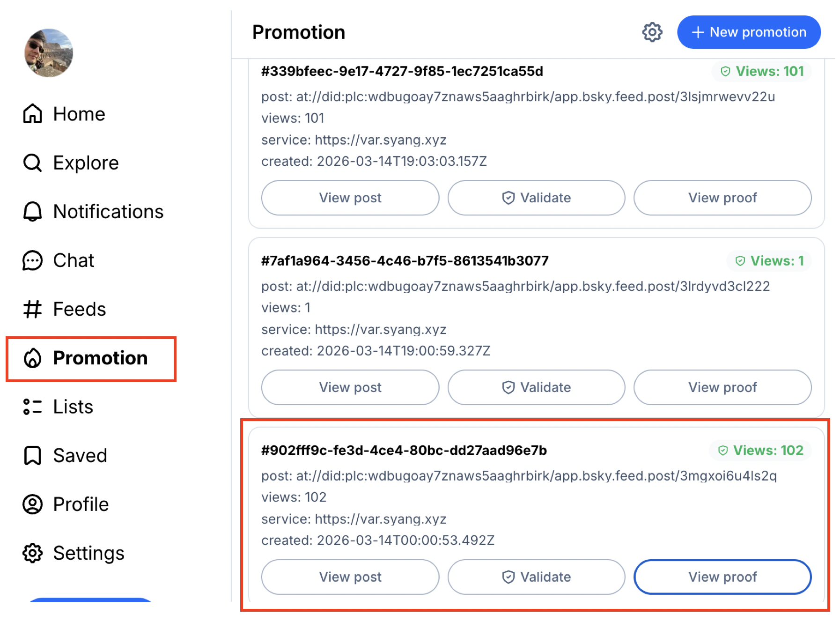Image resolution: width=840 pixels, height=622 pixels.
Task: Open Settings from the sidebar
Action: click(89, 553)
